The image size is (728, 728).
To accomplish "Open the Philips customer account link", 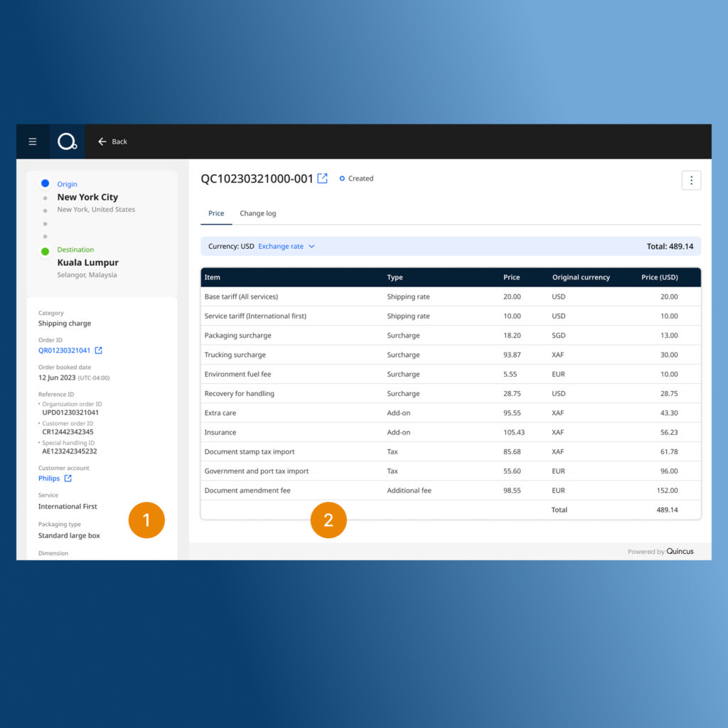I will tap(49, 478).
